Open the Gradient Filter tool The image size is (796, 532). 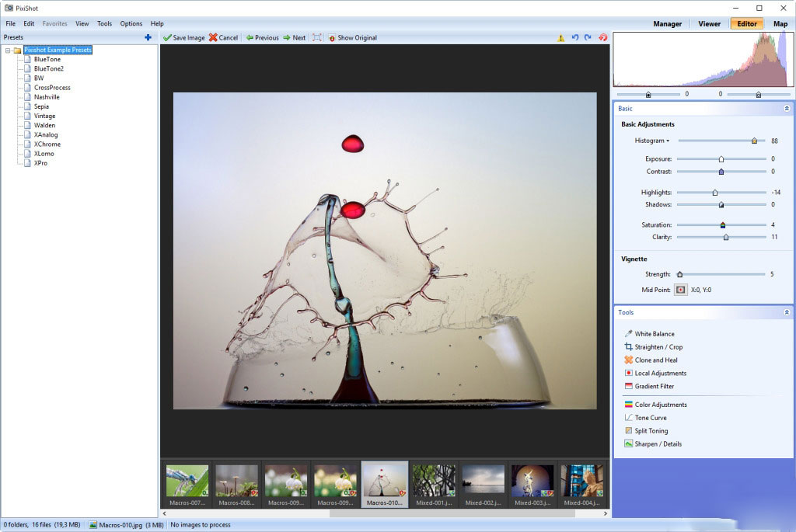[654, 386]
